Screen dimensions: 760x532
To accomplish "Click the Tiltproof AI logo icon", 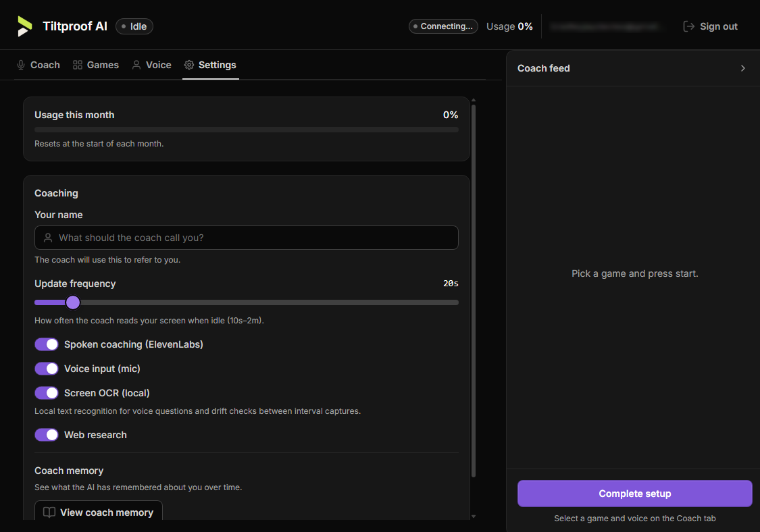I will point(25,26).
